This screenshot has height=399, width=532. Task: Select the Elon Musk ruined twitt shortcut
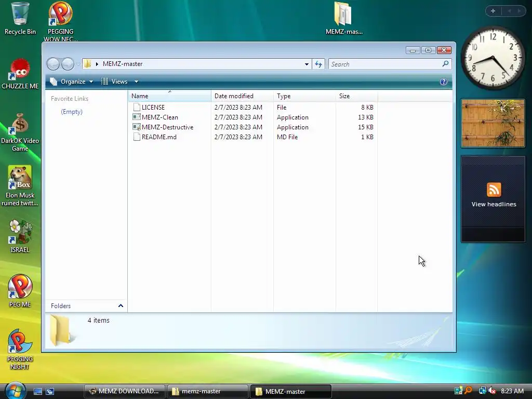(x=20, y=186)
